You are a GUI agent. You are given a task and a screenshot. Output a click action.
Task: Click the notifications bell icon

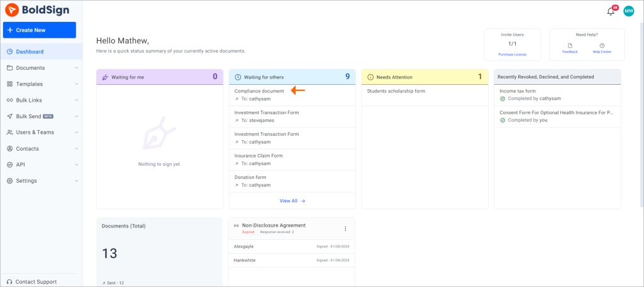click(x=610, y=11)
